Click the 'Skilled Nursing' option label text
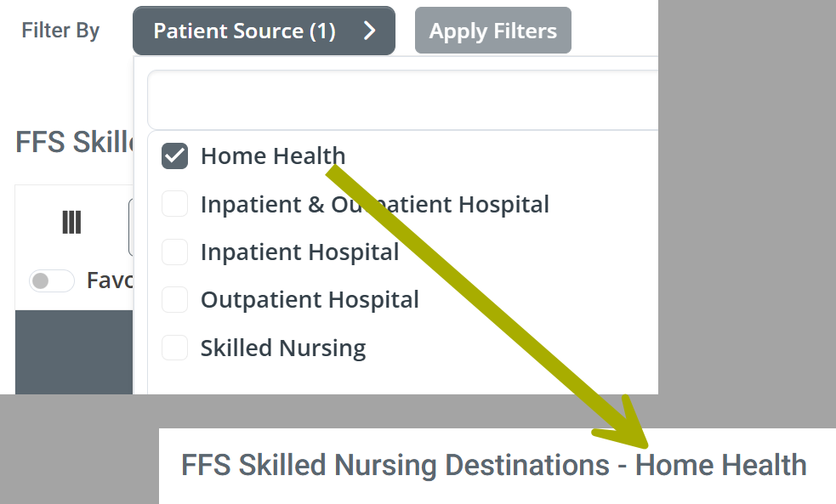 coord(282,348)
